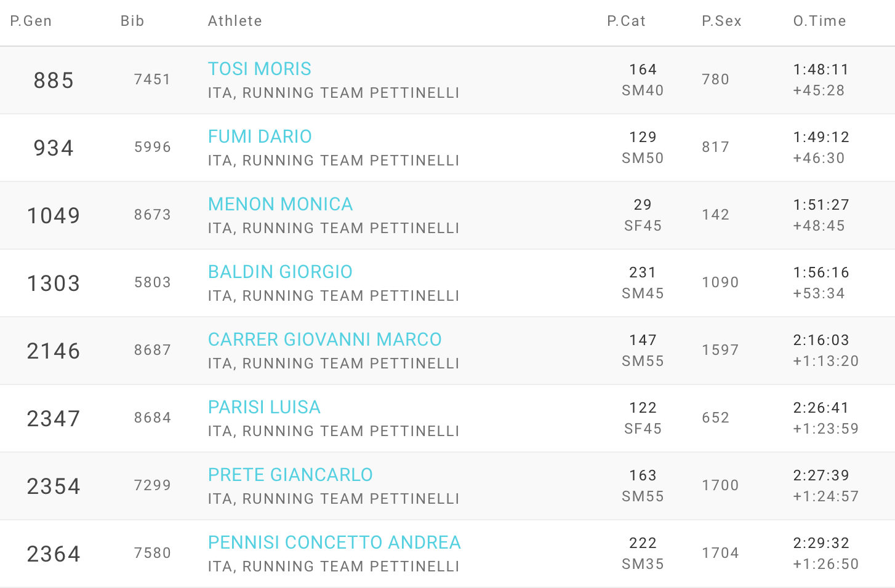Click gender position 1704 cell
The width and height of the screenshot is (895, 588).
[x=720, y=553]
